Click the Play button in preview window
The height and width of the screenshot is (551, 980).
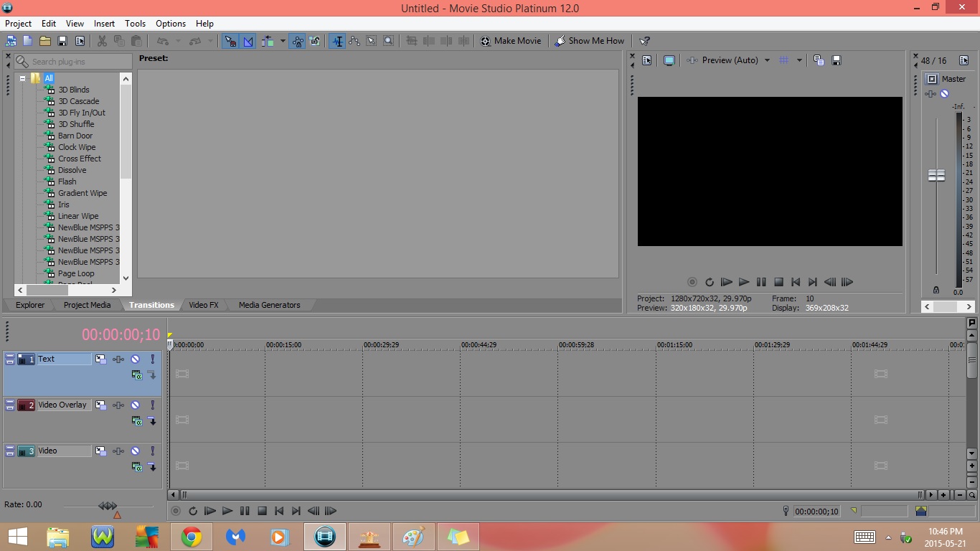[744, 282]
